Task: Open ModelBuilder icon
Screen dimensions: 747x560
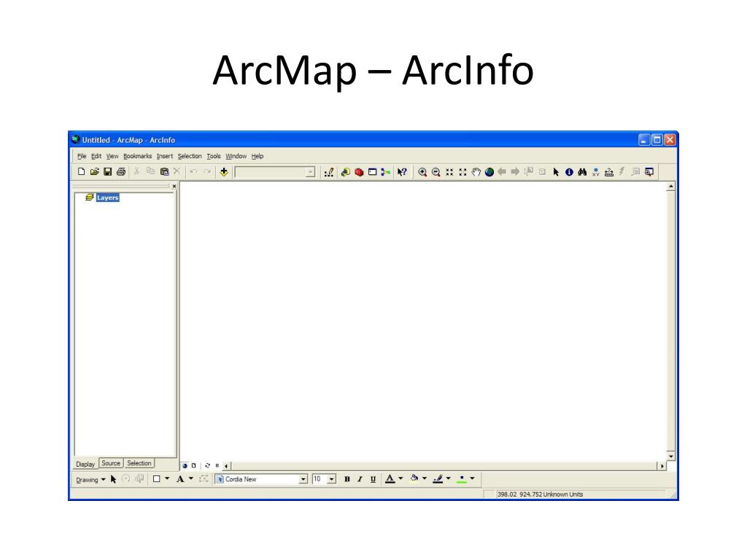Action: 385,172
